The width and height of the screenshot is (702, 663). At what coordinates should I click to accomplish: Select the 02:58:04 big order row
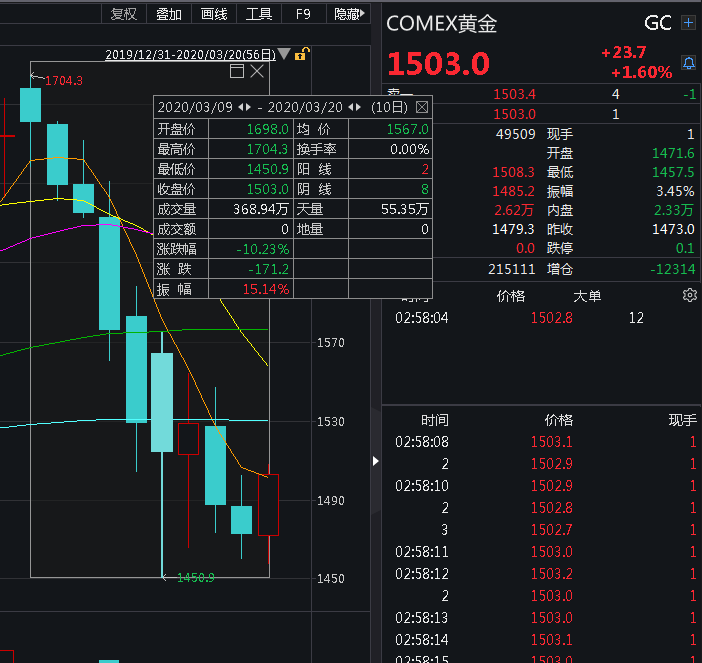point(542,318)
